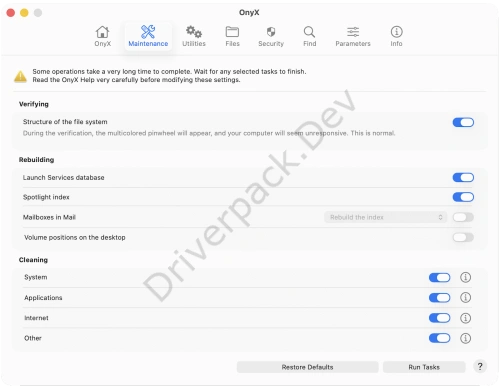
Task: Open the OnyX home tab
Action: (x=102, y=36)
